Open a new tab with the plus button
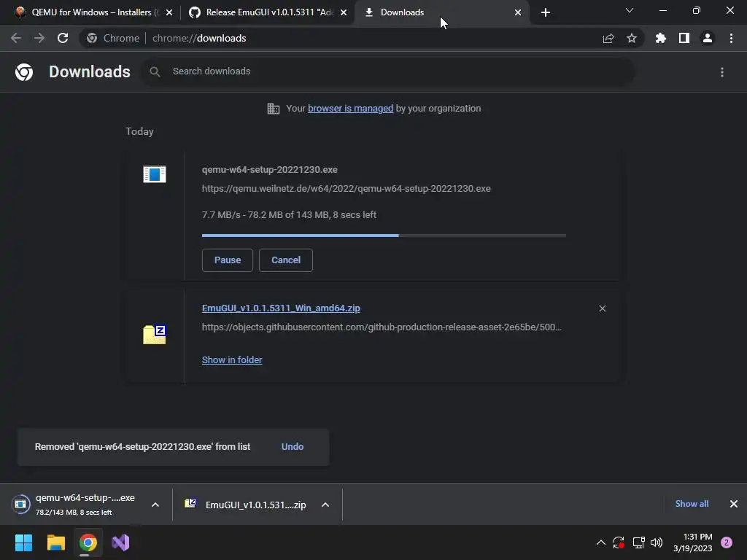The width and height of the screenshot is (747, 560). point(546,12)
